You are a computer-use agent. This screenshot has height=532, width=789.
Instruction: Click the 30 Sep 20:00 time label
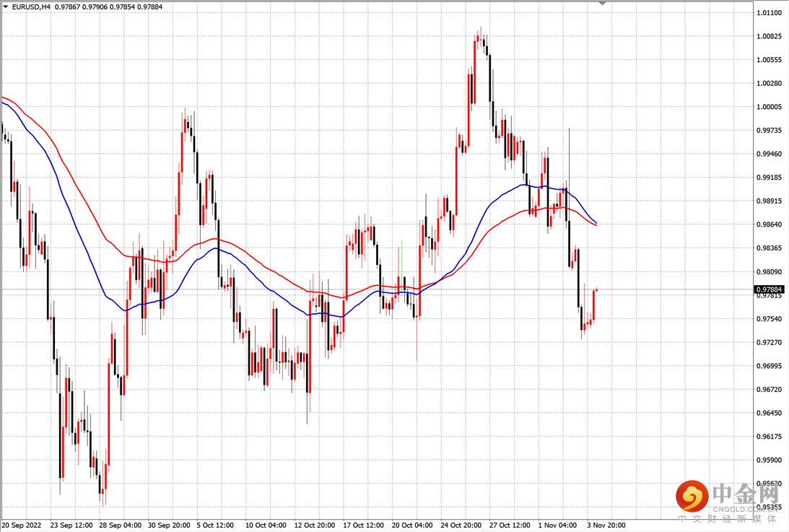169,526
